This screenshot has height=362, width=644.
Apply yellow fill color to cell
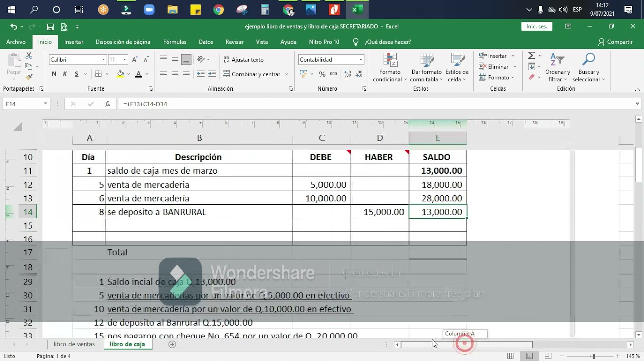click(x=120, y=74)
